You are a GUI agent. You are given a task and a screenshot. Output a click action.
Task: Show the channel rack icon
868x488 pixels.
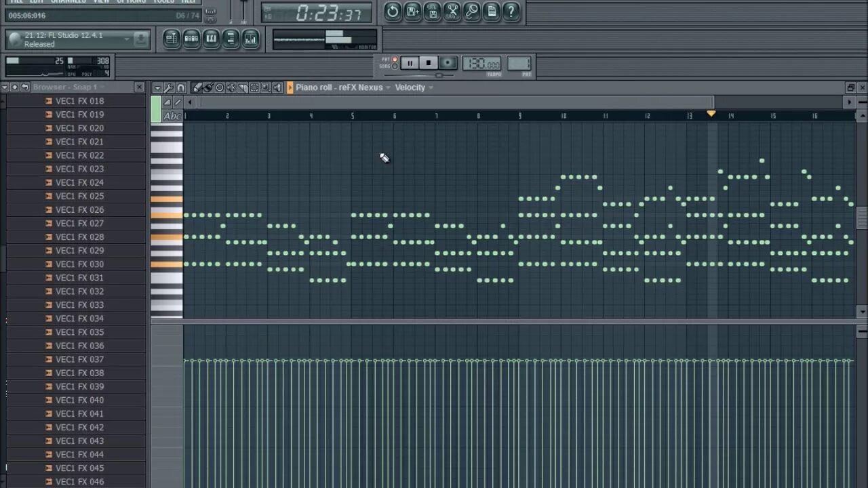pyautogui.click(x=191, y=39)
